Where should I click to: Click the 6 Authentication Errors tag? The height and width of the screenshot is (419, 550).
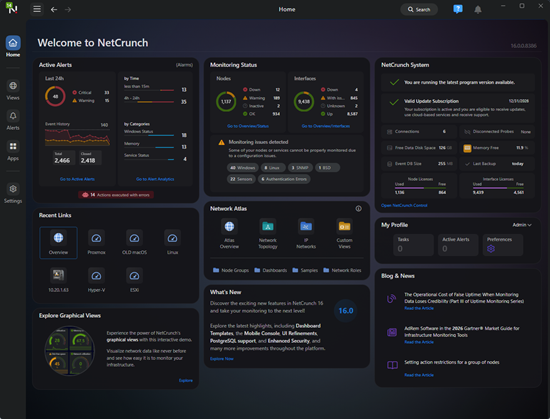pyautogui.click(x=284, y=179)
